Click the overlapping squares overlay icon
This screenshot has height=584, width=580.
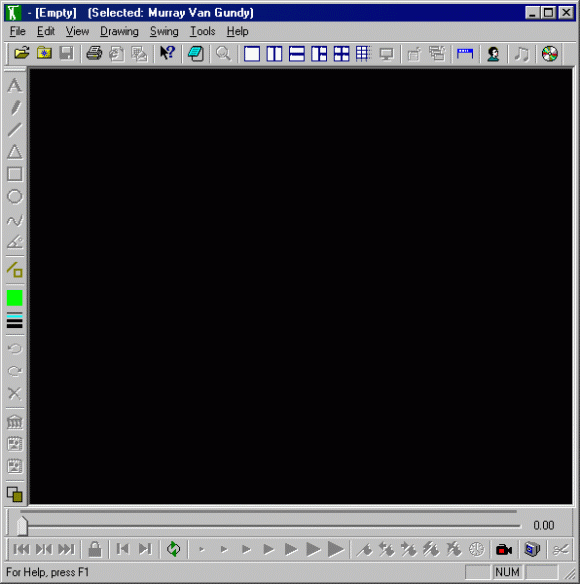tap(15, 494)
